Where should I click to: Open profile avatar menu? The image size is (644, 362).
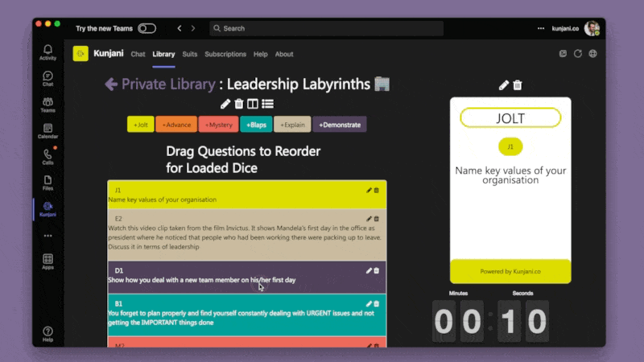click(x=592, y=28)
